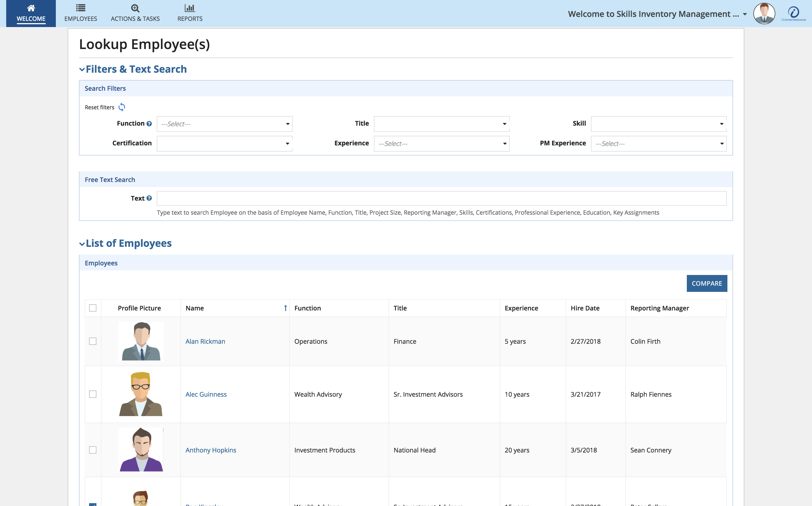
Task: Open the Title filter dropdown
Action: [x=442, y=124]
